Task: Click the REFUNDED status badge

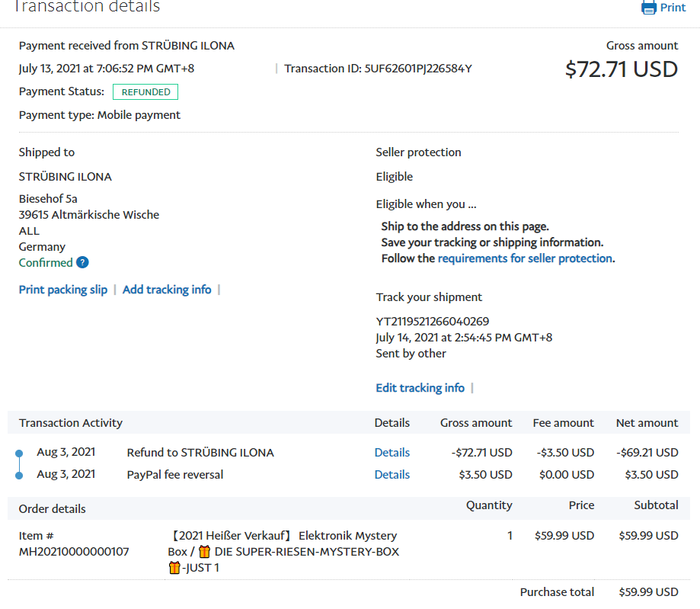Action: pyautogui.click(x=145, y=92)
